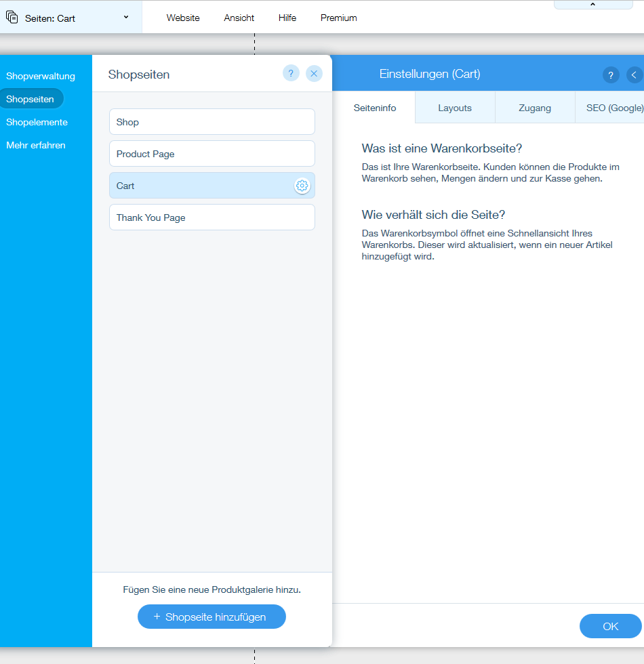The image size is (644, 664).
Task: Expand the Seiten: Cart page dropdown
Action: coord(126,18)
